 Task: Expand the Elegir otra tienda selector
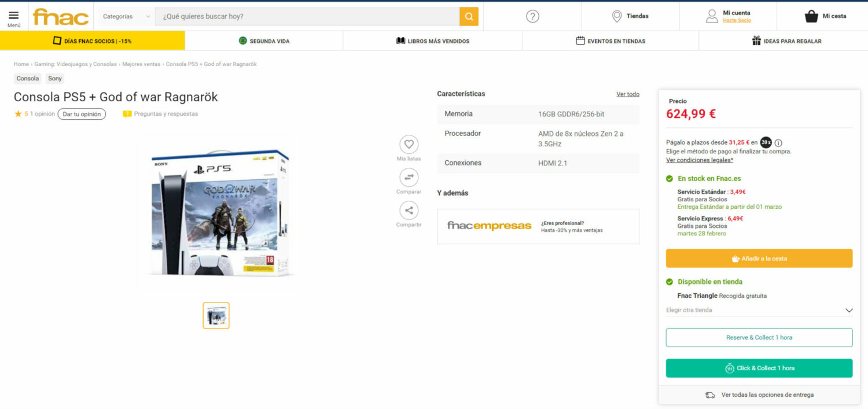[759, 310]
